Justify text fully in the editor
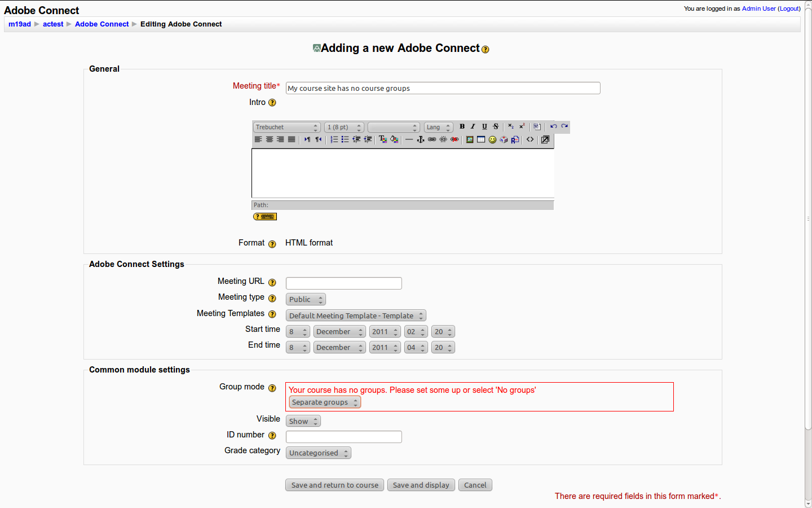 click(292, 139)
